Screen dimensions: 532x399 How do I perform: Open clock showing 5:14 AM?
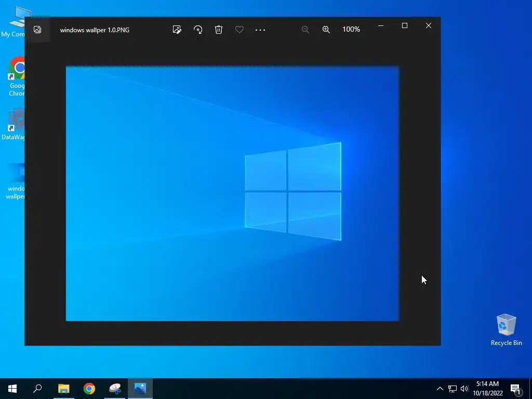pos(487,389)
